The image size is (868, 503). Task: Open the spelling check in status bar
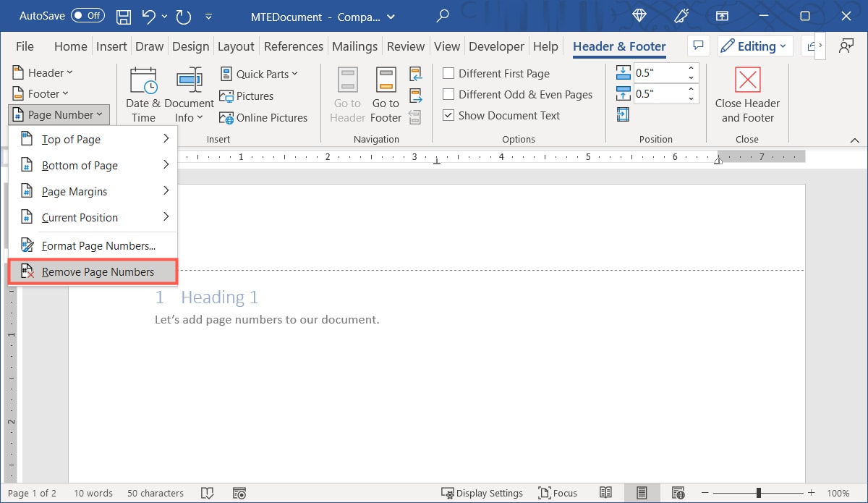[208, 493]
